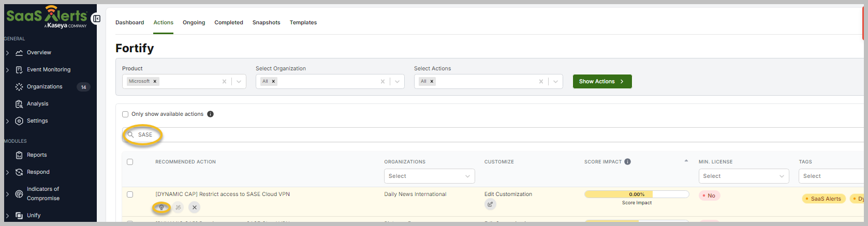The width and height of the screenshot is (868, 226).
Task: Open the Organizations column Select dropdown
Action: point(429,176)
